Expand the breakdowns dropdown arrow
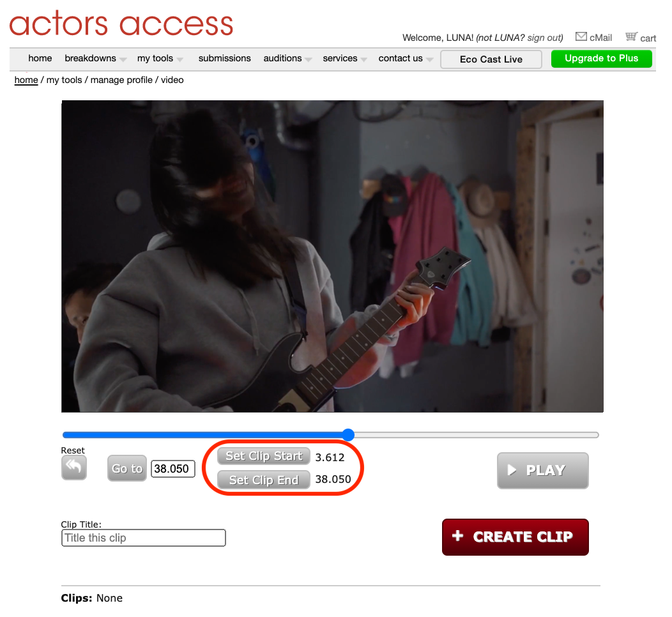The width and height of the screenshot is (672, 617). click(x=123, y=59)
